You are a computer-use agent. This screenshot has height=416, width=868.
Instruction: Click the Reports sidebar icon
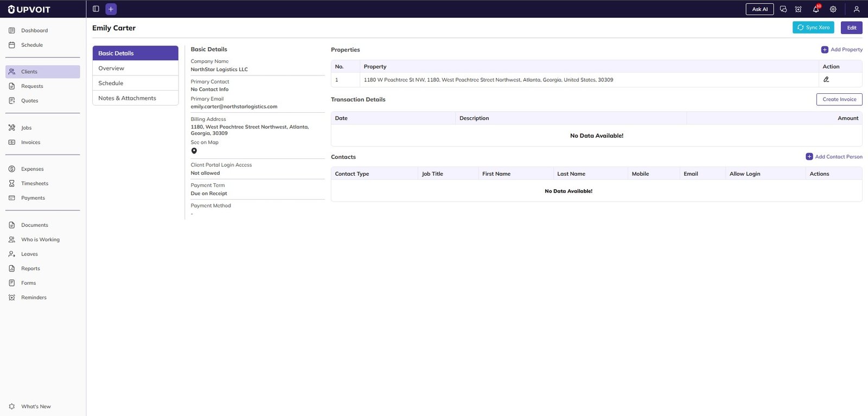(12, 268)
